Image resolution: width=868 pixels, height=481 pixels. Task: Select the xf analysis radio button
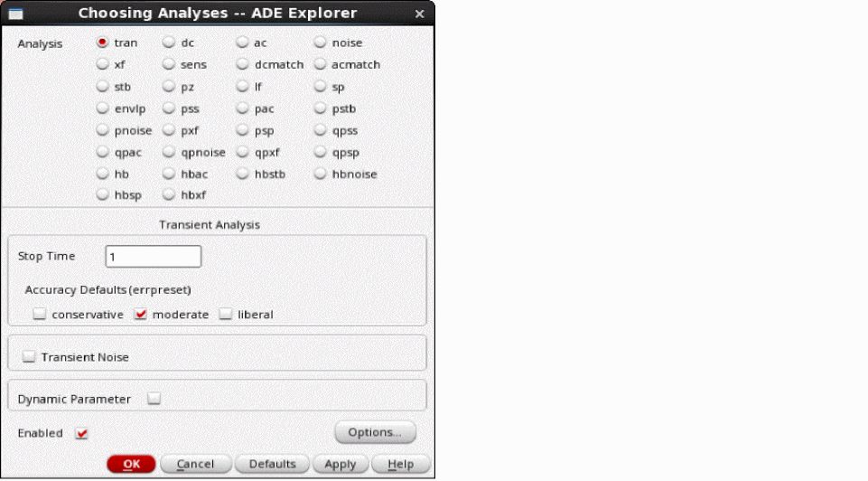click(102, 64)
